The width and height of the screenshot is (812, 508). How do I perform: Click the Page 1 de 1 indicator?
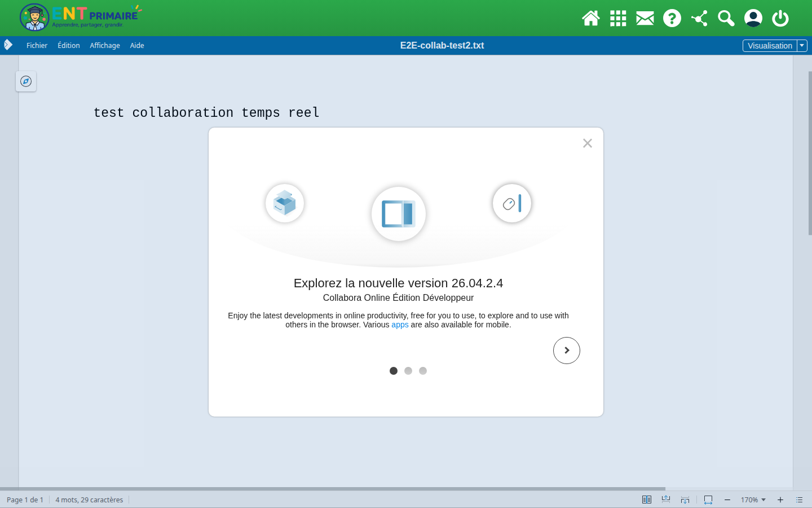point(25,500)
